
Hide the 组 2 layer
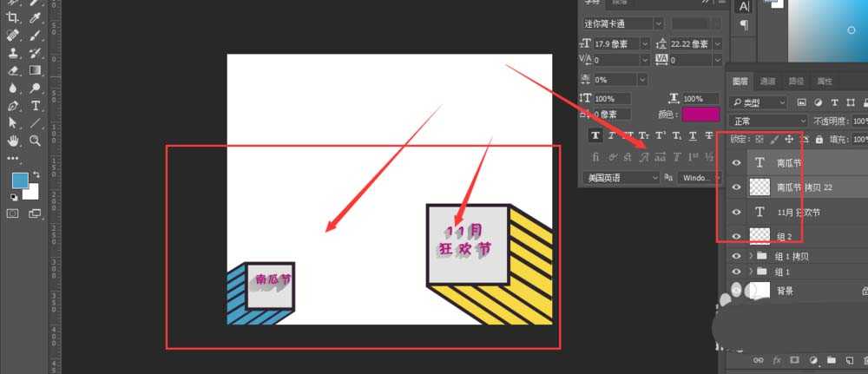click(736, 236)
